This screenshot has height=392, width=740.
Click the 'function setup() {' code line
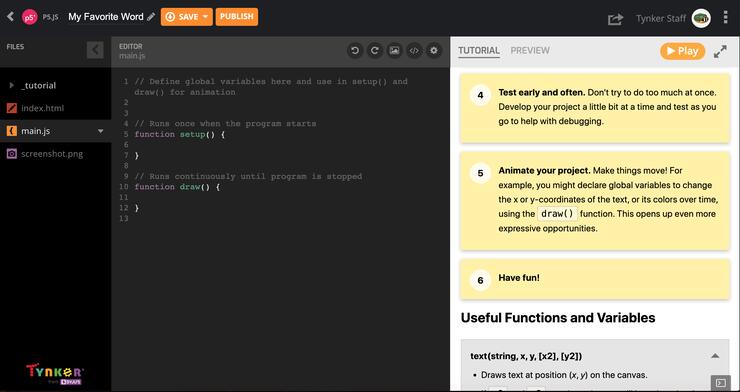pos(180,134)
